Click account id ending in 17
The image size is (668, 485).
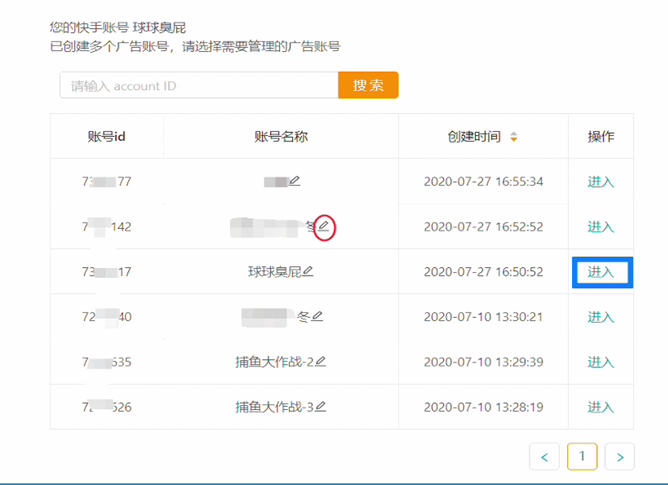tap(107, 272)
